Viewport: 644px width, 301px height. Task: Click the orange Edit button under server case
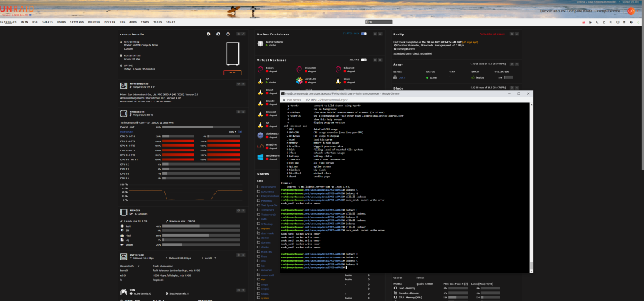[x=232, y=73]
